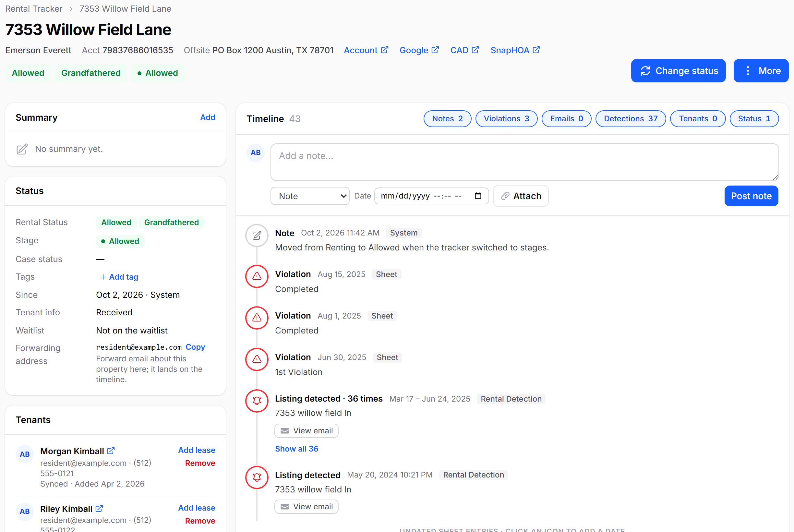Filter timeline by Status 1
The width and height of the screenshot is (794, 532).
754,119
